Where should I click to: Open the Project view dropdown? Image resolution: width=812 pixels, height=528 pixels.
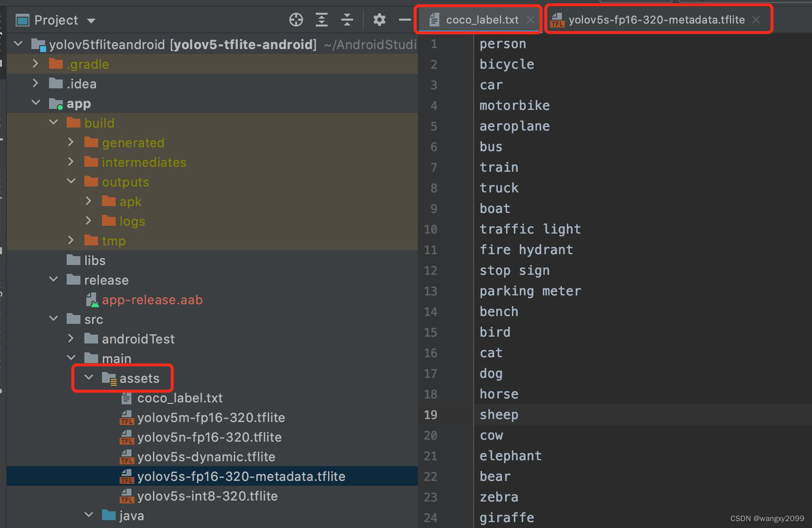point(91,21)
